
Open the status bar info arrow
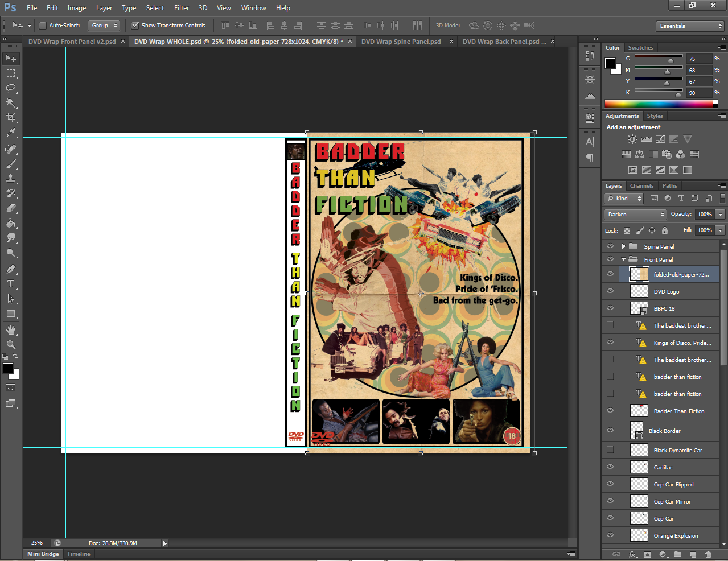tap(165, 543)
